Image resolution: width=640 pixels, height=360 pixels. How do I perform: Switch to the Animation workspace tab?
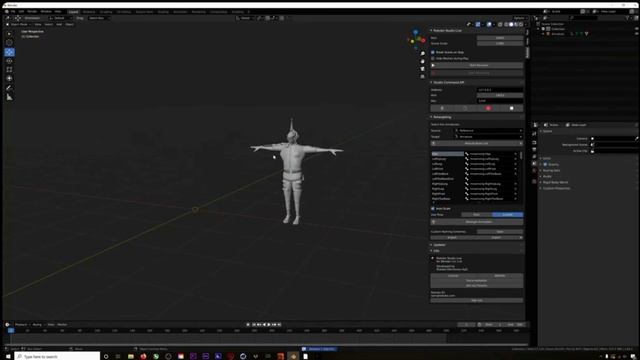click(180, 12)
